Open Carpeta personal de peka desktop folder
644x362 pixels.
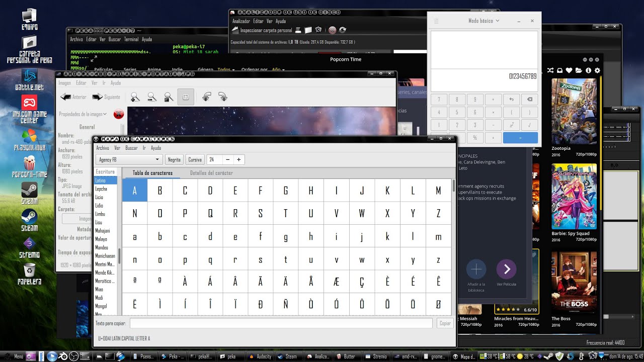(x=30, y=49)
